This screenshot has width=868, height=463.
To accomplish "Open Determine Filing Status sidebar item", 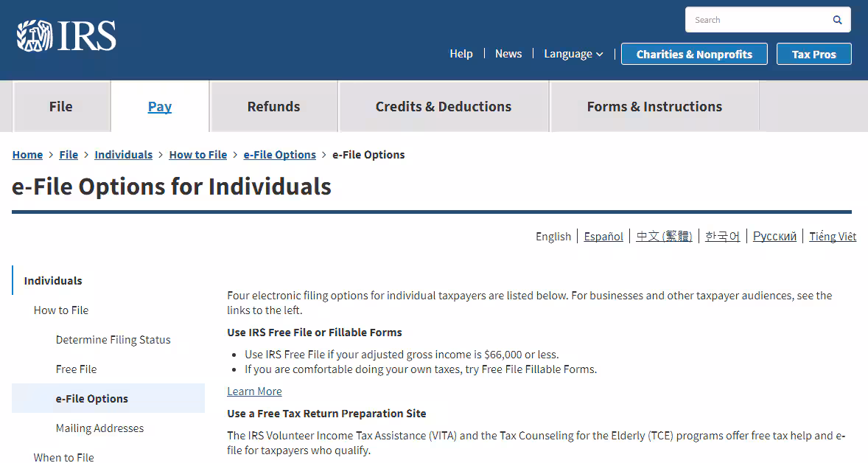I will (113, 339).
